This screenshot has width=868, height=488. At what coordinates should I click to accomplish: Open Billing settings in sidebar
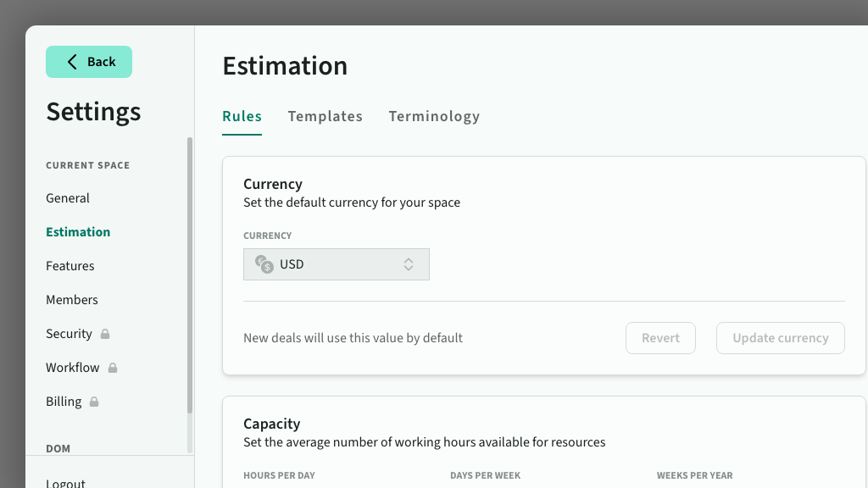coord(64,402)
